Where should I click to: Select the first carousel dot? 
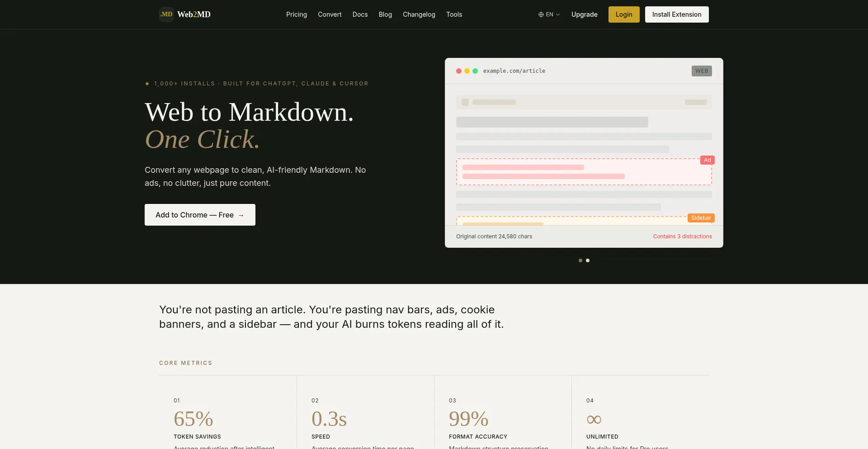pyautogui.click(x=580, y=260)
